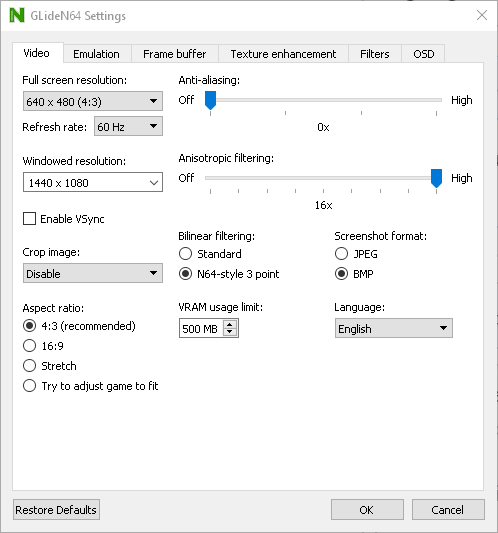The image size is (498, 533).
Task: Open the Emulation tab
Action: [x=97, y=54]
